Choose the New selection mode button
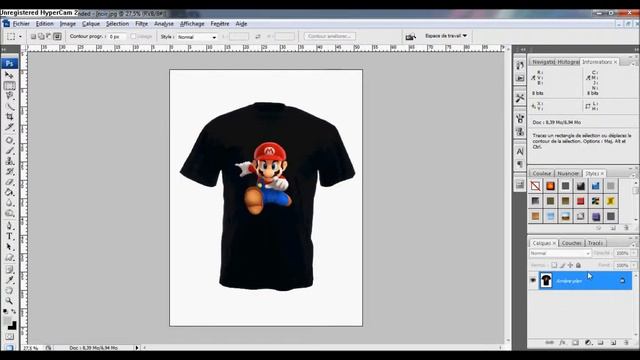This screenshot has width=640, height=360. [33, 36]
